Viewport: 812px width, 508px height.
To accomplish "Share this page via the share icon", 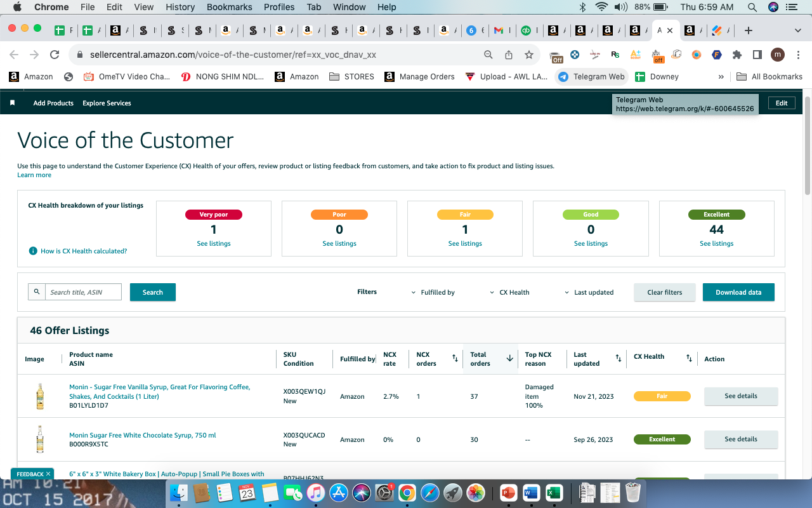I will [509, 55].
